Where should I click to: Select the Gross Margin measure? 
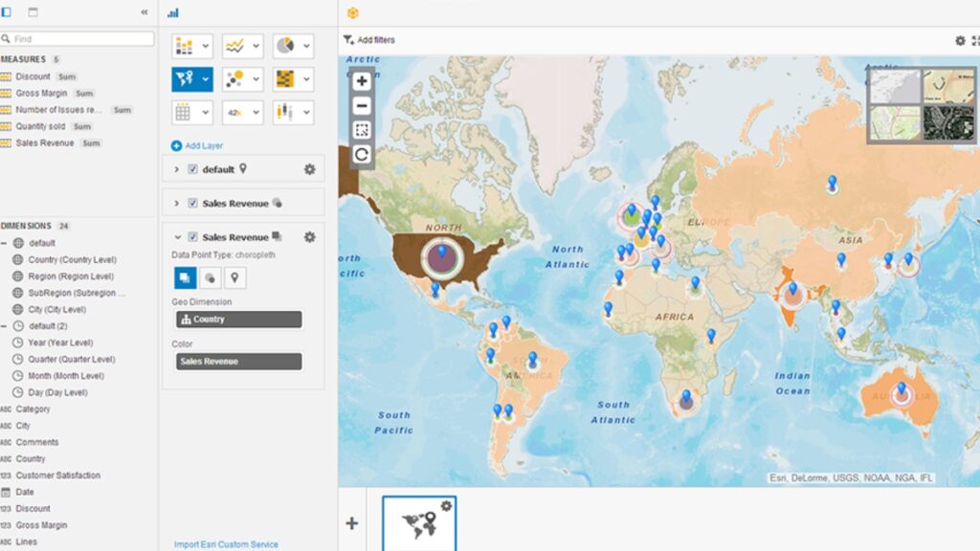click(x=41, y=93)
